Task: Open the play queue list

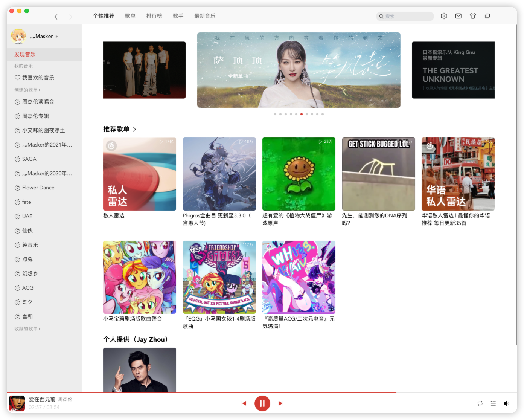Action: point(493,403)
